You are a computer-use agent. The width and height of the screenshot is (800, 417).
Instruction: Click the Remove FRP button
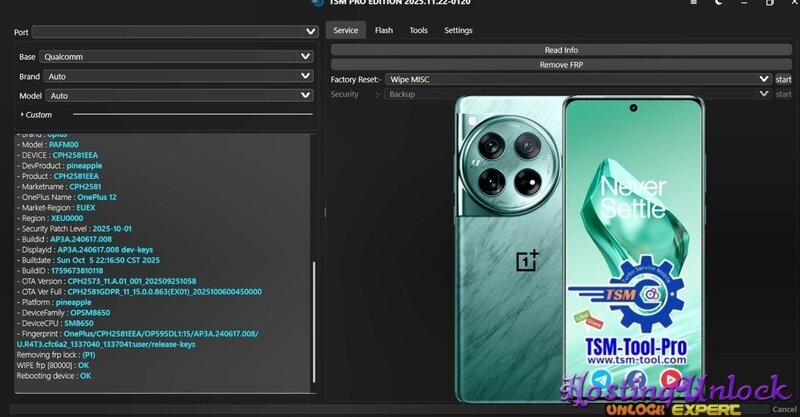point(561,64)
